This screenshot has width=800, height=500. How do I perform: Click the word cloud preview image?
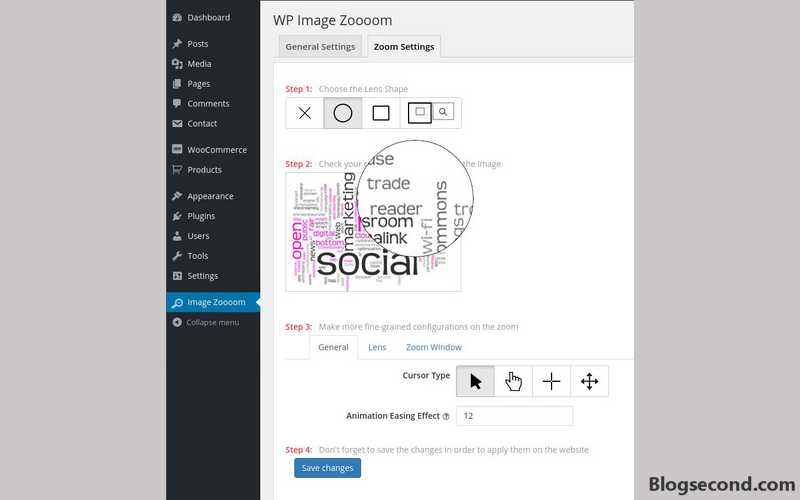coord(373,232)
